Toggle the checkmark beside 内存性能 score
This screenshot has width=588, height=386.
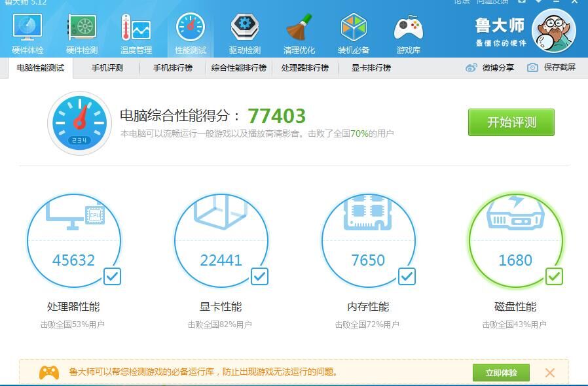click(x=406, y=277)
